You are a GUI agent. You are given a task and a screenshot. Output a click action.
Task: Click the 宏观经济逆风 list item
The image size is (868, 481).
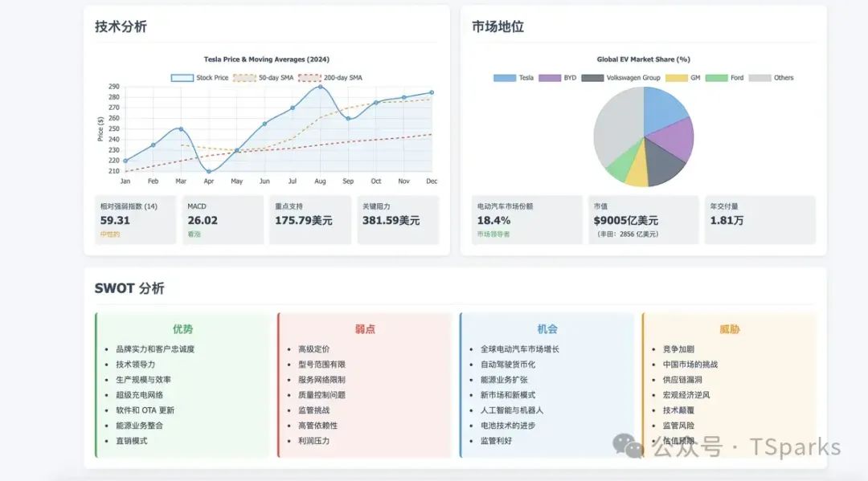coord(686,395)
